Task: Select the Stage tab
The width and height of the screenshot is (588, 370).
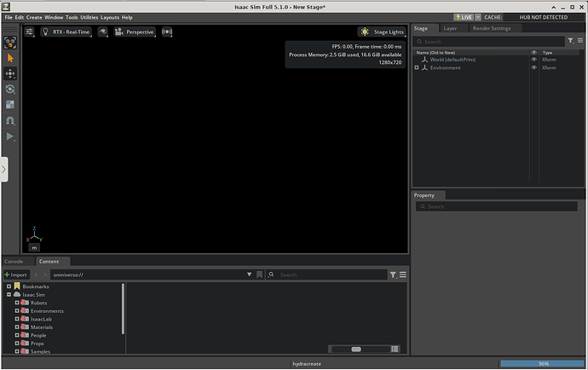Action: click(x=421, y=28)
